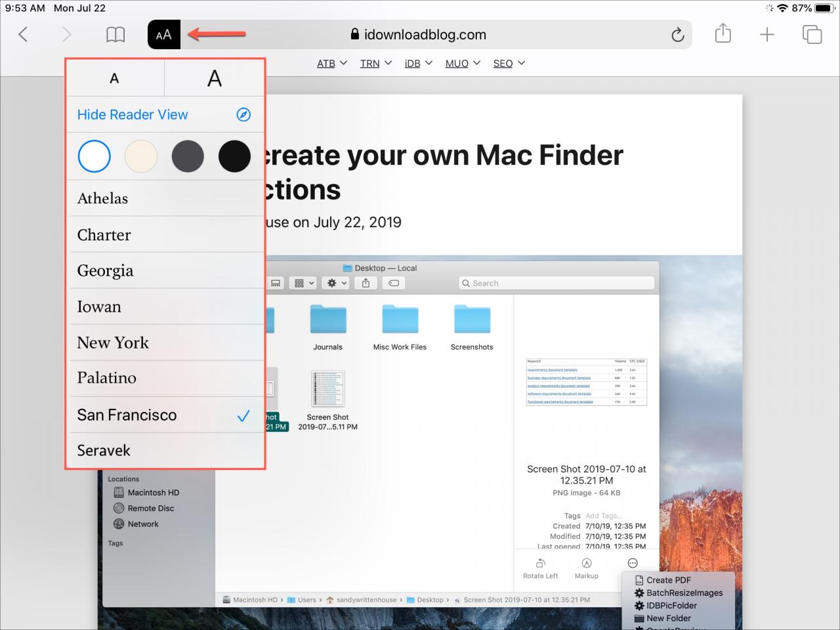Choose the Iowan reader font
840x630 pixels.
click(x=167, y=306)
